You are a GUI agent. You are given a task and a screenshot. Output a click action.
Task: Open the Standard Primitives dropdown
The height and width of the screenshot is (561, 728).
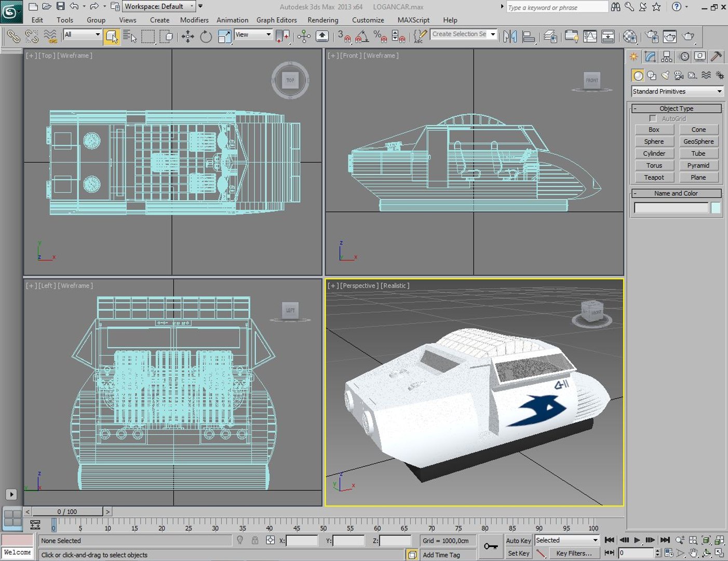tap(677, 91)
